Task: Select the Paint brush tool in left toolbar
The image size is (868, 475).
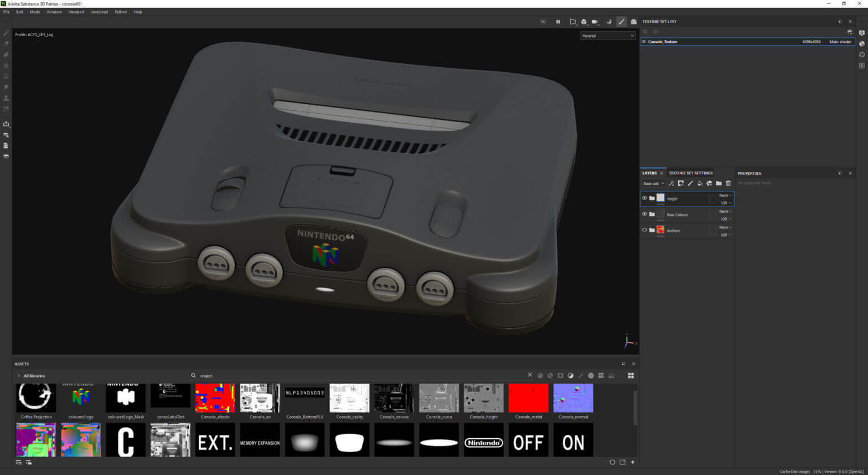Action: 6,33
